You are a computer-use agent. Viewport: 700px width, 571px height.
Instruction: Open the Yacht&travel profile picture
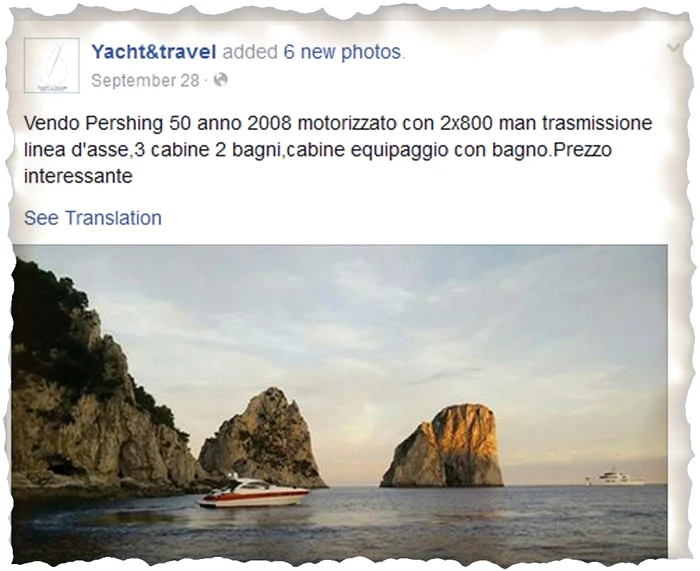pyautogui.click(x=51, y=65)
